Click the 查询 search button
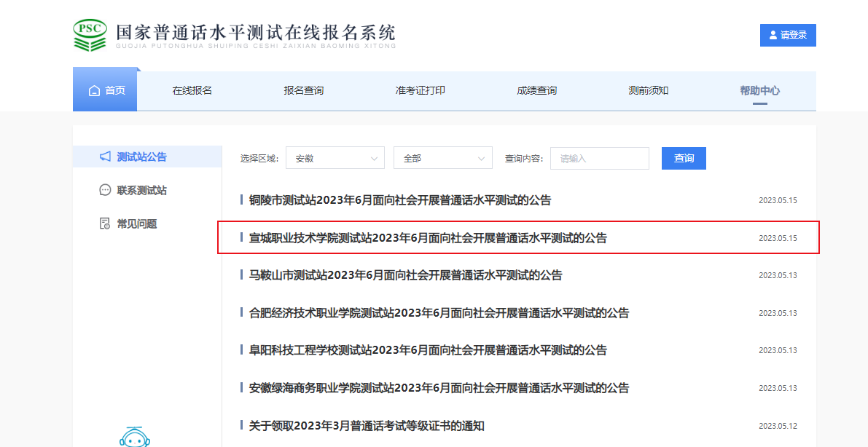 pos(684,158)
